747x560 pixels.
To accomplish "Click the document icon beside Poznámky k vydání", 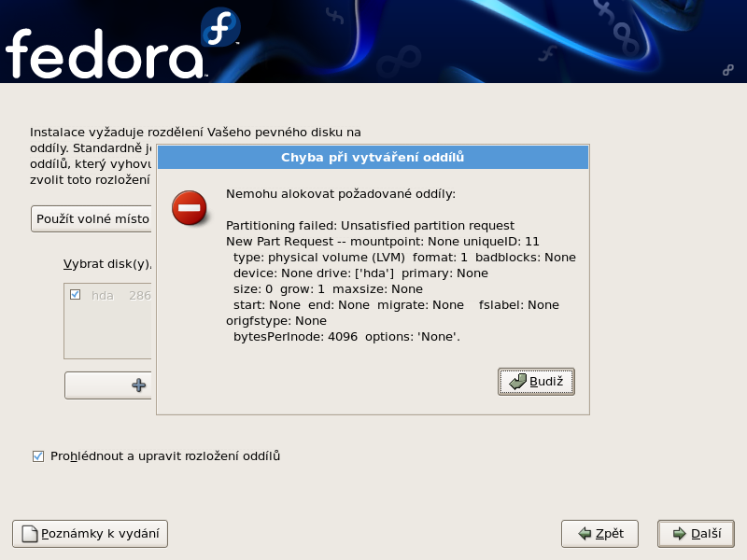I will coord(30,534).
